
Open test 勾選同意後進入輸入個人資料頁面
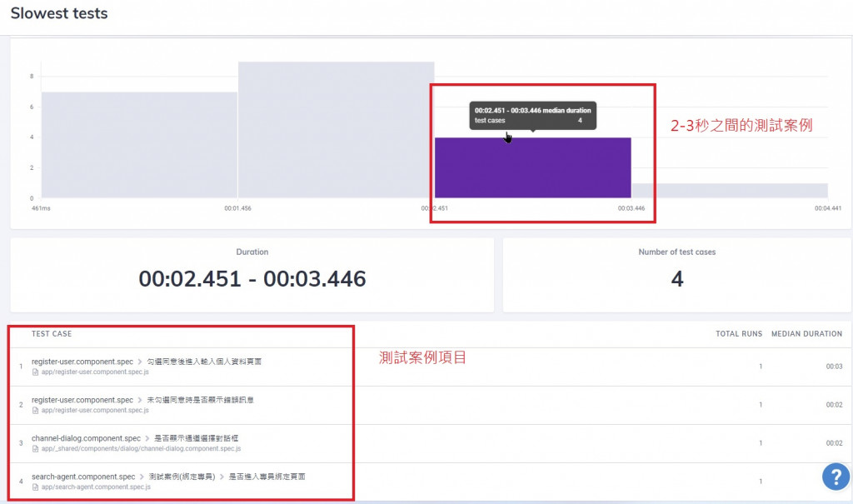coord(204,362)
